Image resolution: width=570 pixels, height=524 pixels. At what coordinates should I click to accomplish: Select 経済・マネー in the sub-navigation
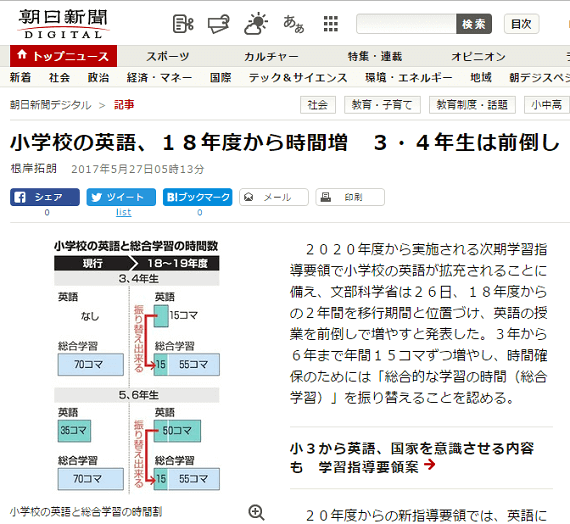coord(159,77)
